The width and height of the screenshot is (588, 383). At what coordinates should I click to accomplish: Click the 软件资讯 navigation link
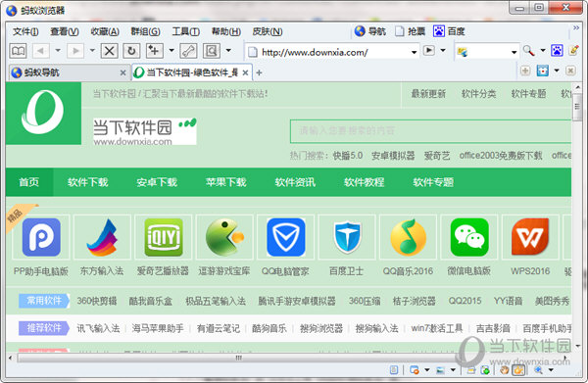tap(295, 182)
